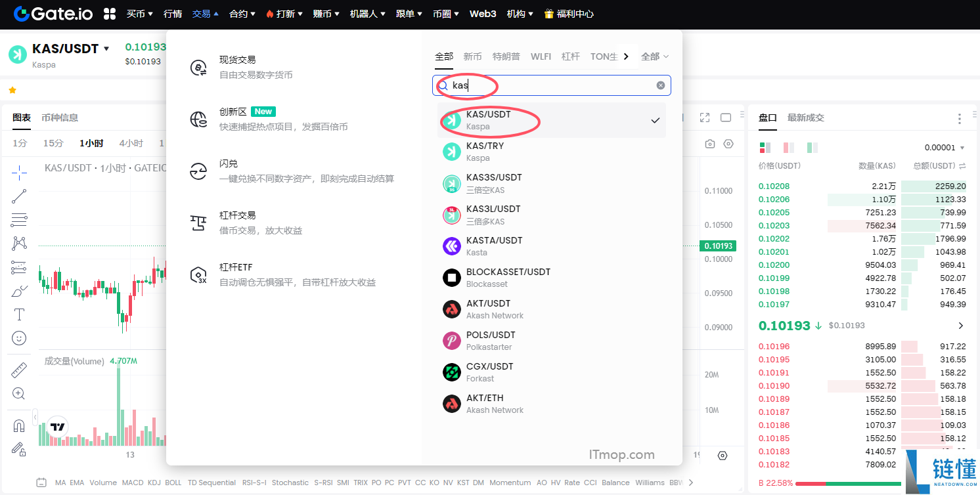Click the favorite star icon
This screenshot has height=495, width=980.
pyautogui.click(x=12, y=90)
